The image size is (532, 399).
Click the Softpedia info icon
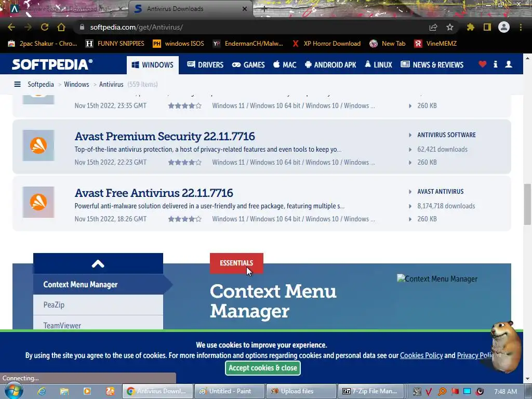(x=495, y=64)
